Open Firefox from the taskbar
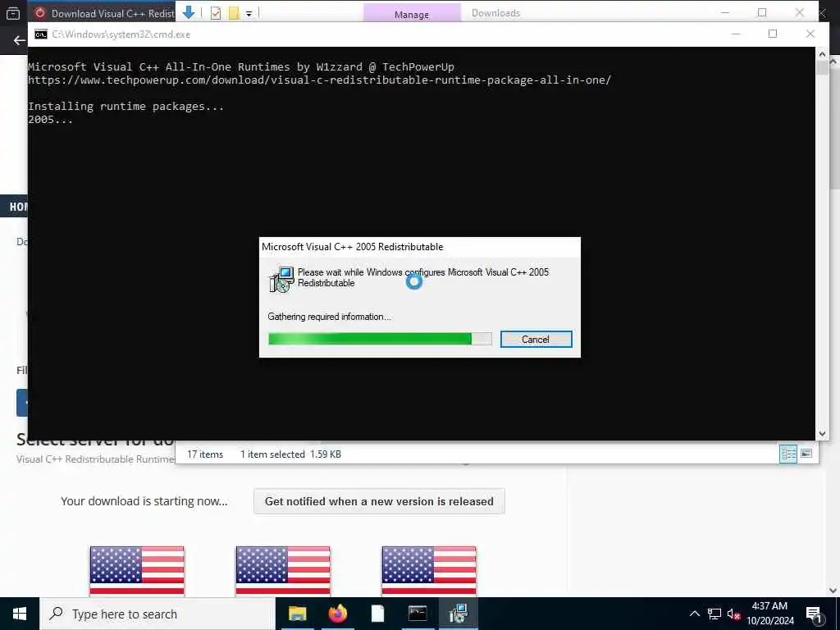 pyautogui.click(x=337, y=614)
